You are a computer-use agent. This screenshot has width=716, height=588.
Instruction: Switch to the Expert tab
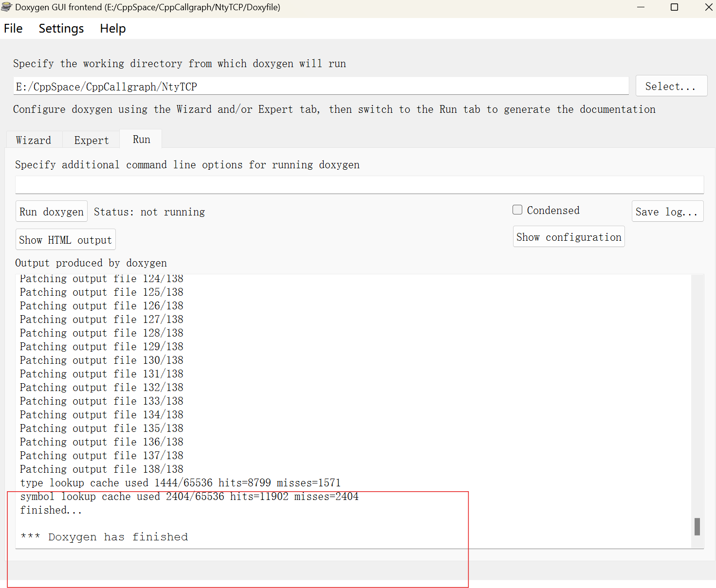(92, 140)
